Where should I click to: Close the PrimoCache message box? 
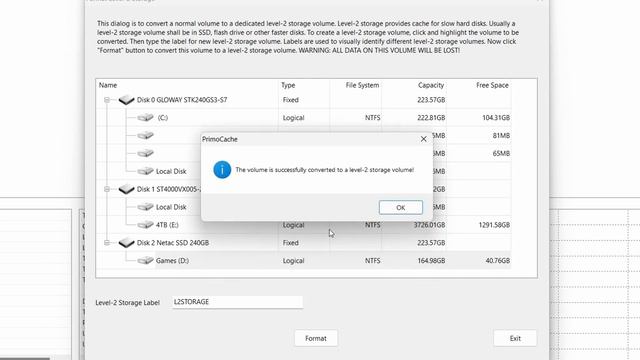[x=423, y=139]
